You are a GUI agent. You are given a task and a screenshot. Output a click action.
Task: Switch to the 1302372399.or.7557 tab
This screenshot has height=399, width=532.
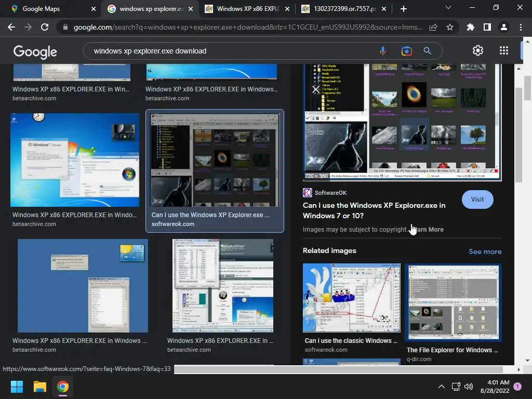pyautogui.click(x=344, y=9)
